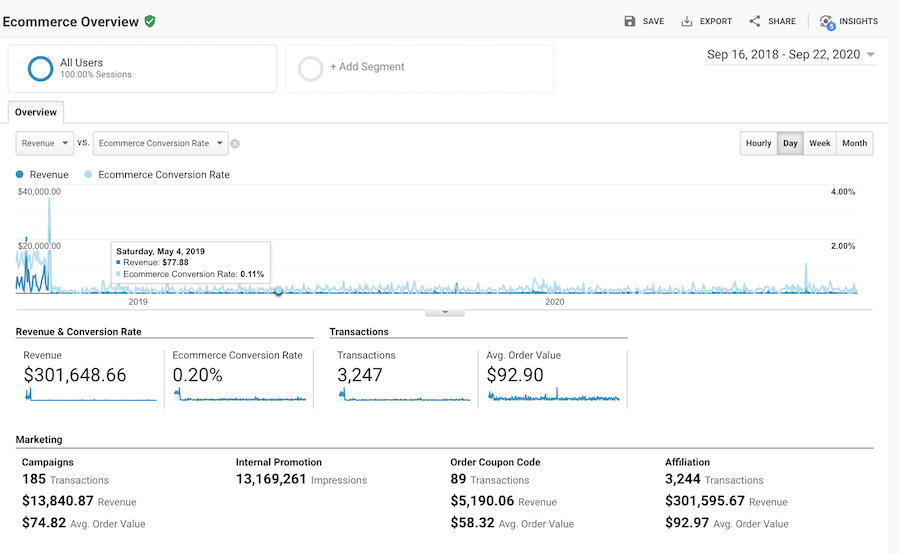Open the Affiliation heading
900x554 pixels.
click(687, 462)
